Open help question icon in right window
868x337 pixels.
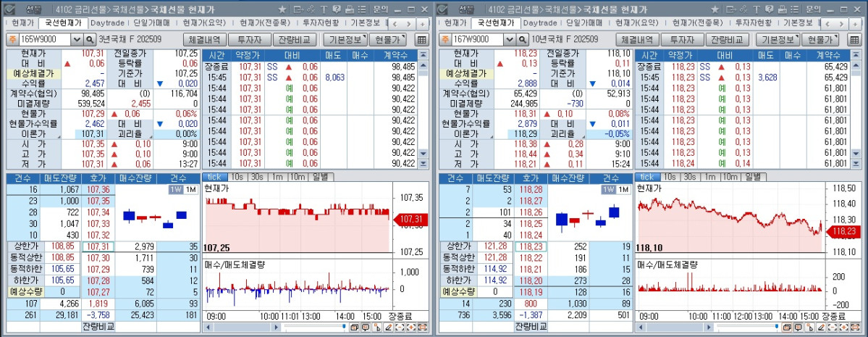pyautogui.click(x=770, y=9)
